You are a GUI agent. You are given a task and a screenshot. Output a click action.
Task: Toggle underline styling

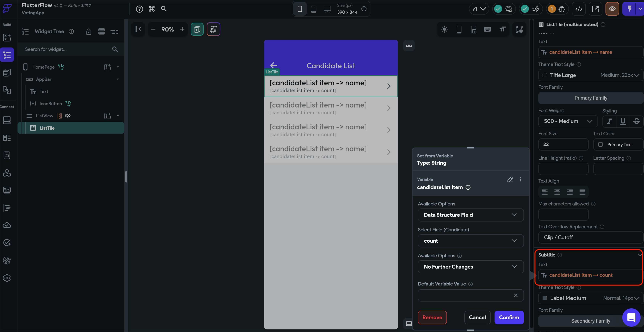click(623, 121)
